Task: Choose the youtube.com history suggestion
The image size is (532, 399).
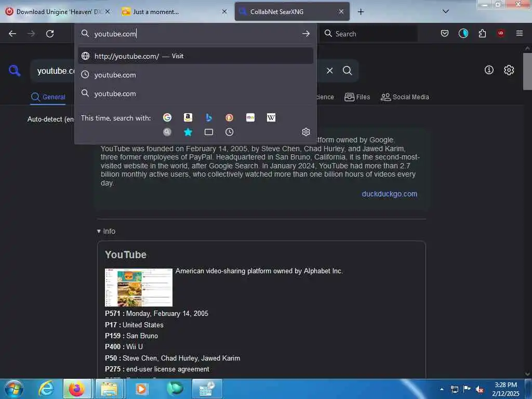Action: click(x=195, y=75)
